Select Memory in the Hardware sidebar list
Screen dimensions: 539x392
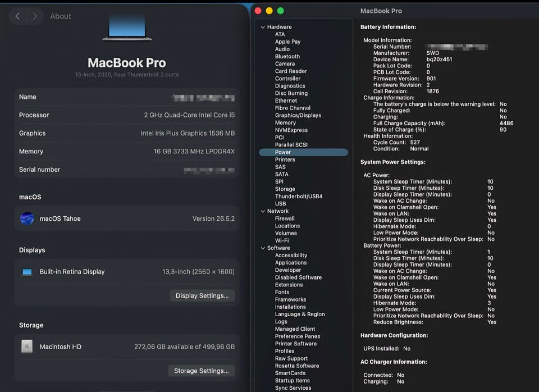285,123
